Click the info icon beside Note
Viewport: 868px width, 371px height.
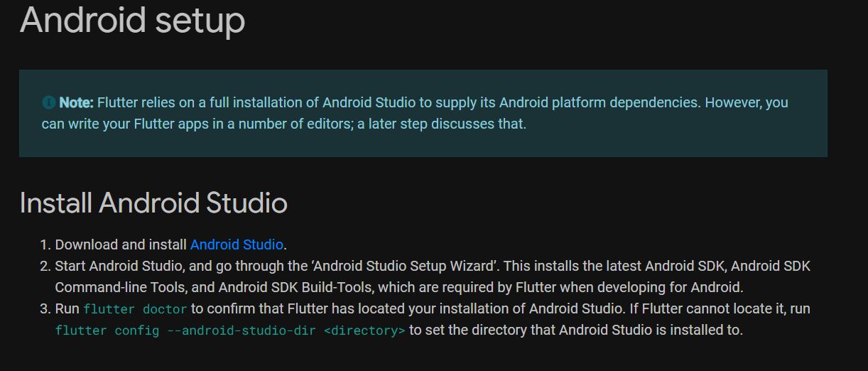tap(49, 102)
